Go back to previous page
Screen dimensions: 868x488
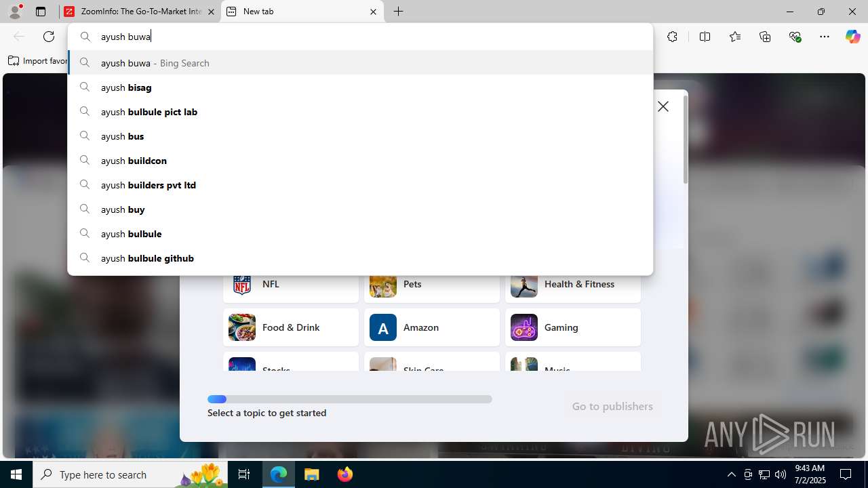(19, 37)
